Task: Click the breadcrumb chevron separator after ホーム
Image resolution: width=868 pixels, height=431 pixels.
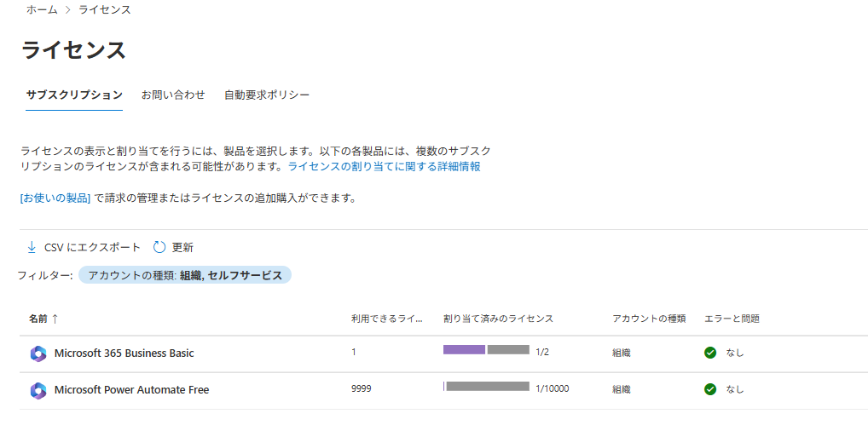Action: click(x=68, y=9)
